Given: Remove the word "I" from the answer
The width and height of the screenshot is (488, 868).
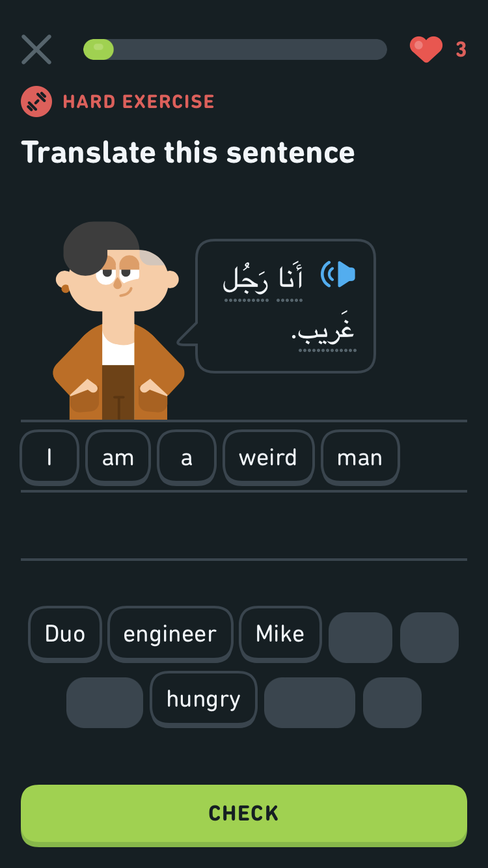Looking at the screenshot, I should [x=49, y=457].
